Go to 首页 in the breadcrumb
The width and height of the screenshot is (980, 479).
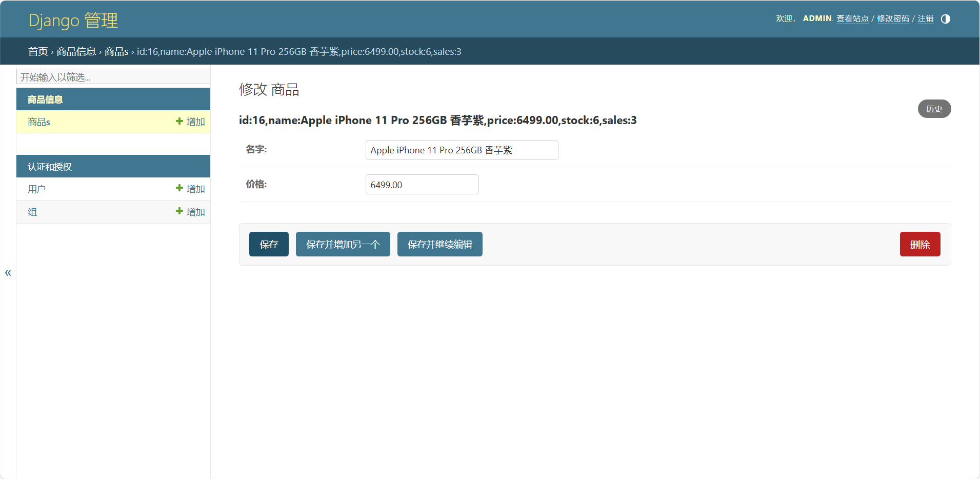[38, 51]
